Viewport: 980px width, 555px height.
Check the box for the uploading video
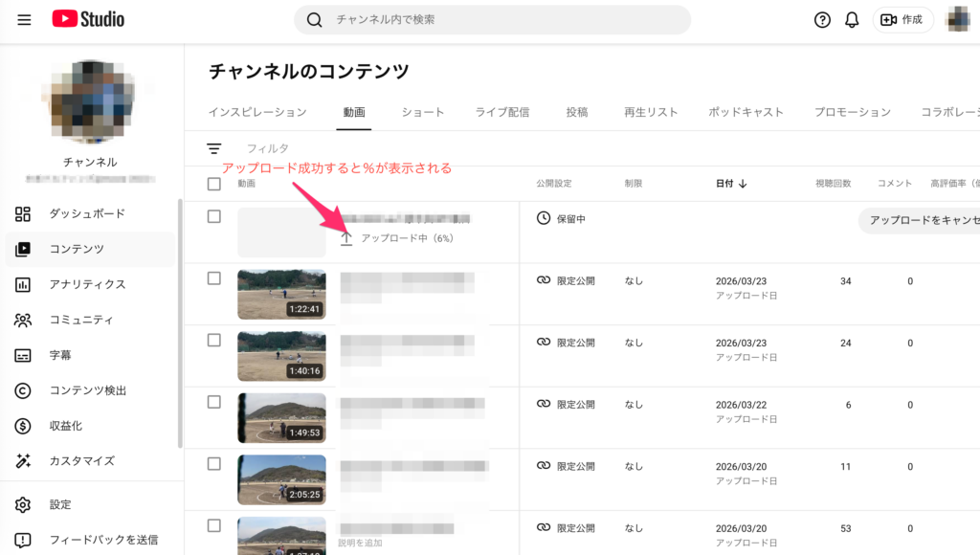(x=214, y=217)
